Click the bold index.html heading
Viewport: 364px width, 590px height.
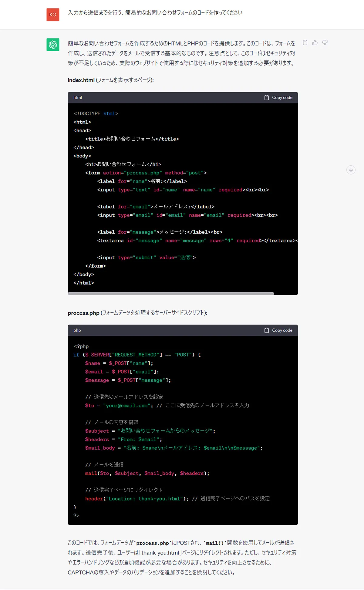pyautogui.click(x=81, y=80)
